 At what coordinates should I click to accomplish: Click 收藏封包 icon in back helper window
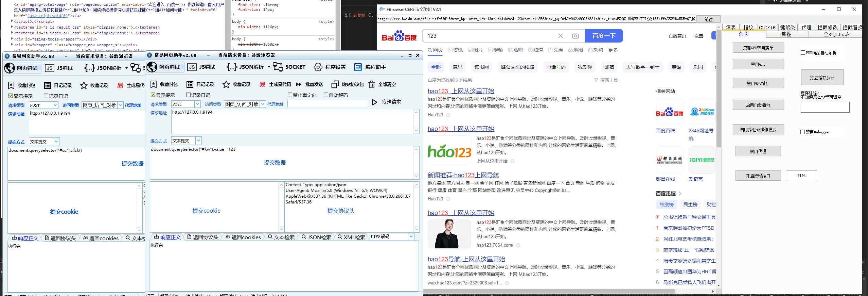(x=11, y=85)
